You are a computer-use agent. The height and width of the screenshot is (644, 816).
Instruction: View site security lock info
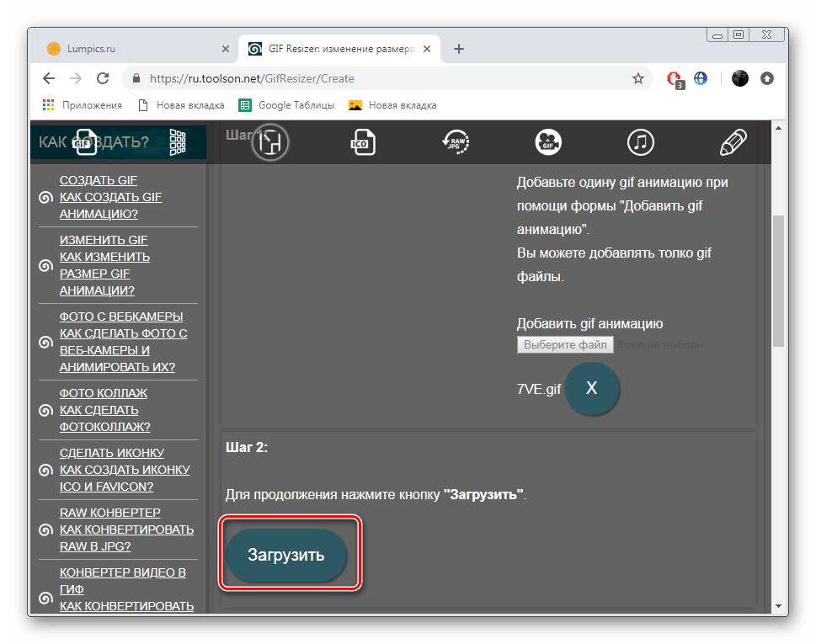(136, 78)
